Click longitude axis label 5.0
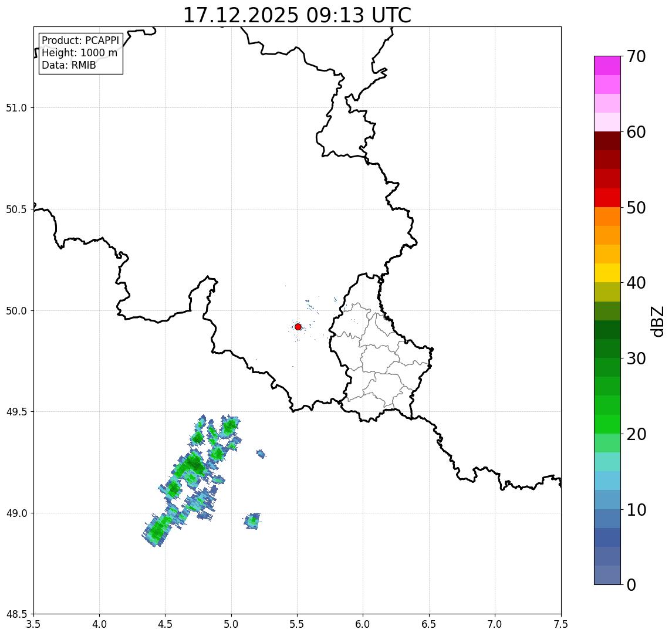The image size is (672, 636). [231, 624]
